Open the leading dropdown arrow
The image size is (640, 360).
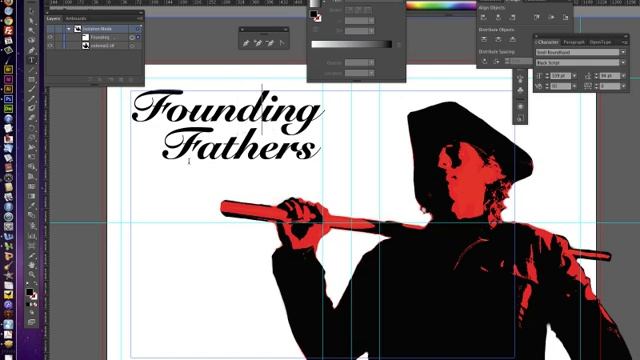coord(623,76)
